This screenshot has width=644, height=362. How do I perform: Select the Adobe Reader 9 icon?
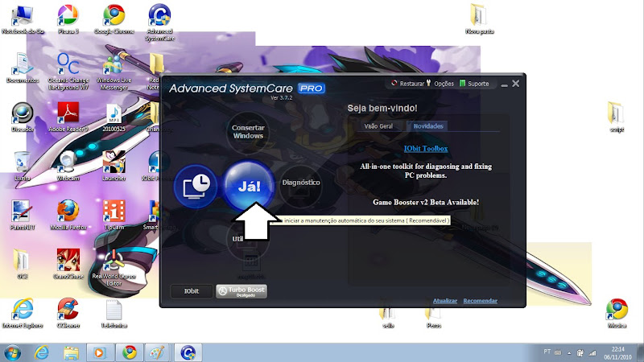(x=68, y=117)
